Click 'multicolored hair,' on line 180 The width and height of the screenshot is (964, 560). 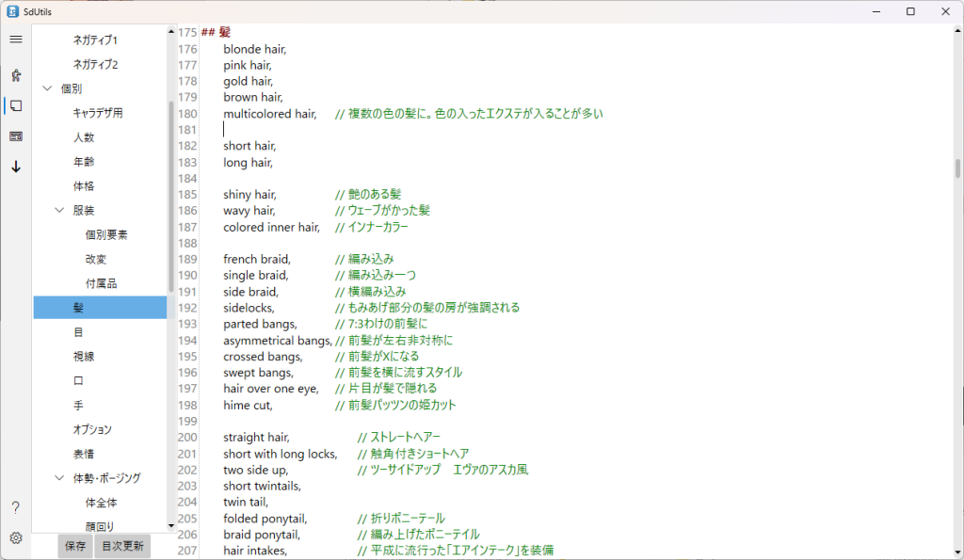point(270,114)
